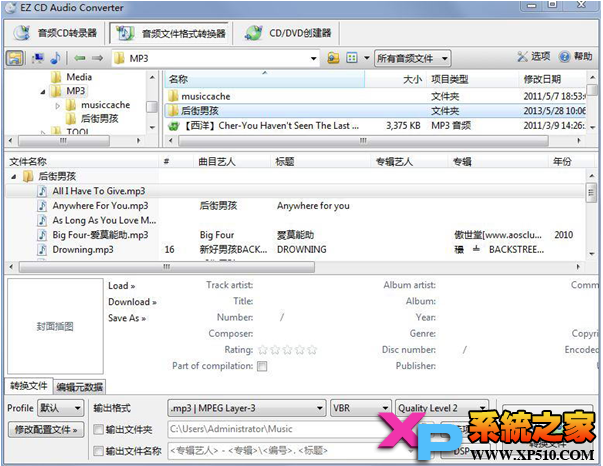Sort file browser by 修改日期 column
Viewport: 603px width, 466px height.
point(553,80)
